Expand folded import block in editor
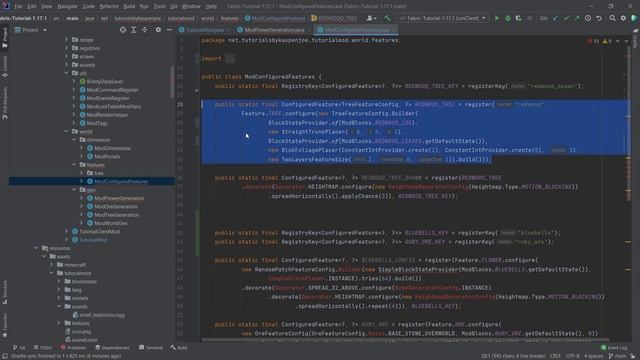Viewport: 640px width, 360px height. (x=230, y=58)
